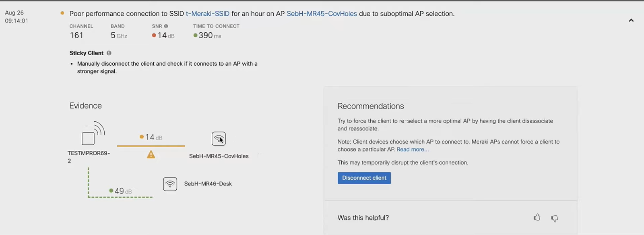644x235 pixels.
Task: Click the red SNR status dot
Action: coord(154,35)
